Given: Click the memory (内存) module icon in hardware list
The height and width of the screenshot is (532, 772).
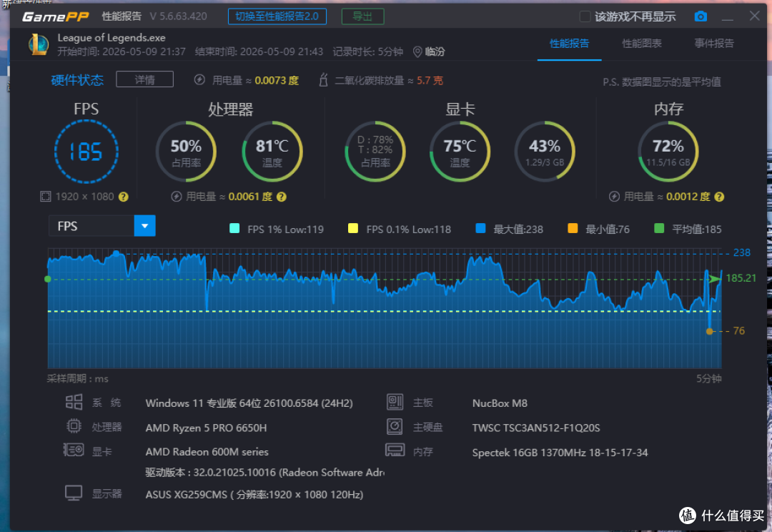Looking at the screenshot, I should tap(395, 450).
